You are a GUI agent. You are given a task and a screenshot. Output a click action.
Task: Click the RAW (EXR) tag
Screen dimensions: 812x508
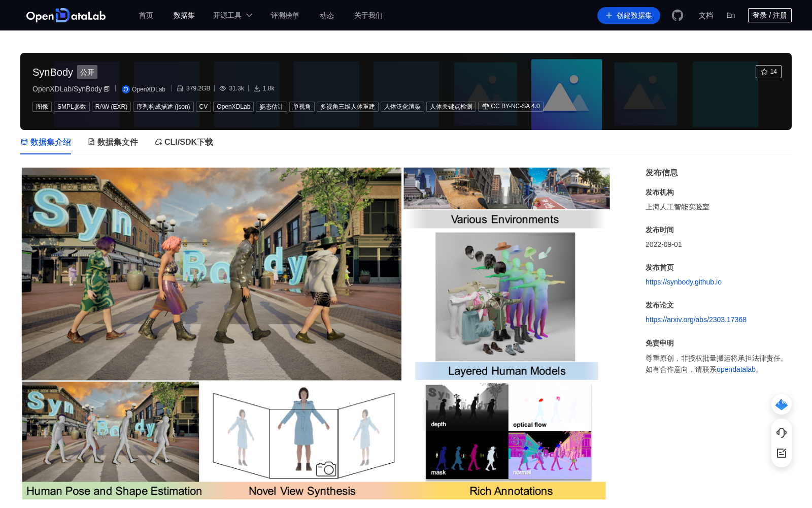(111, 107)
